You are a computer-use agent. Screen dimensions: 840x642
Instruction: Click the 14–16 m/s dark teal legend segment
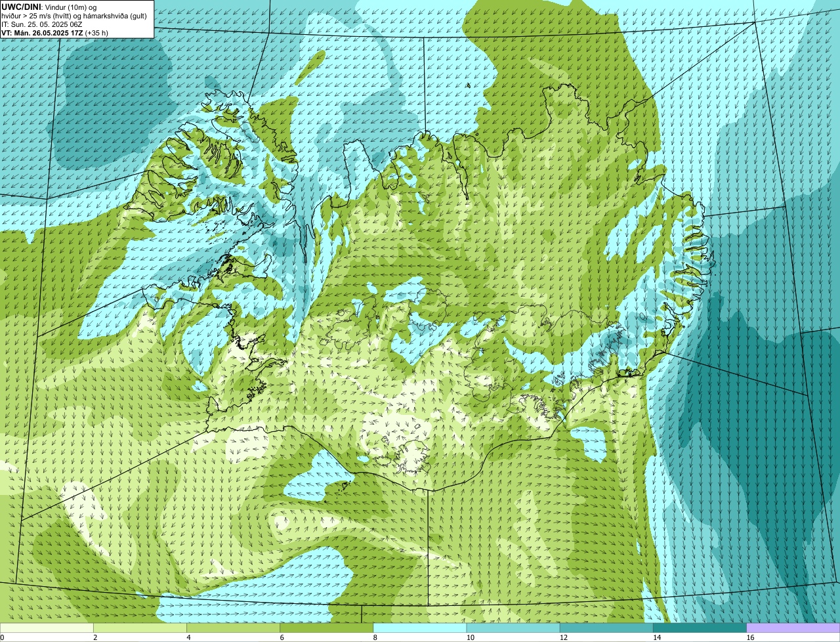(700, 628)
